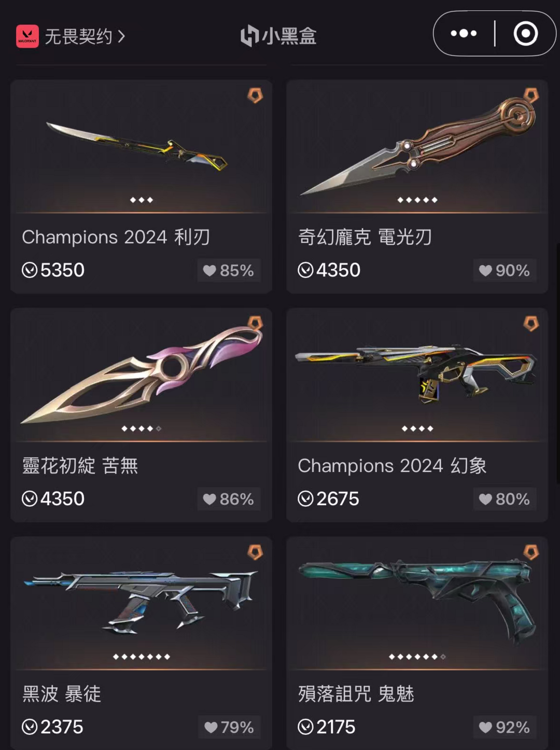Image resolution: width=560 pixels, height=750 pixels.
Task: Click orange badge on 奇幻龐克 電光刃 card
Action: pos(531,95)
